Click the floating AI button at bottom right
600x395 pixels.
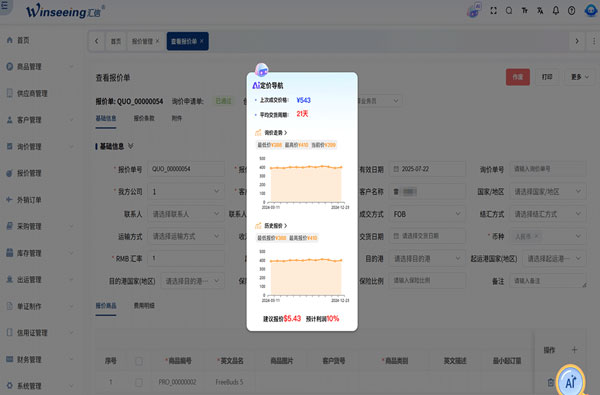pos(571,381)
